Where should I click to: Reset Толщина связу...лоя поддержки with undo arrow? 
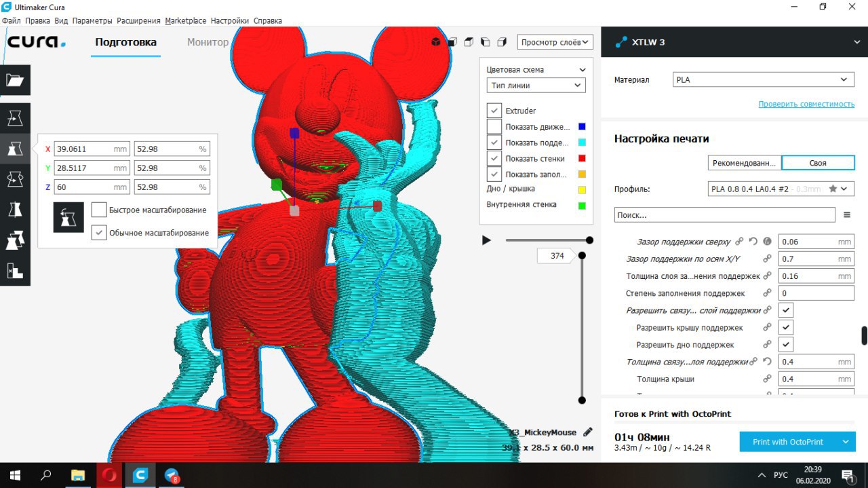coord(768,362)
